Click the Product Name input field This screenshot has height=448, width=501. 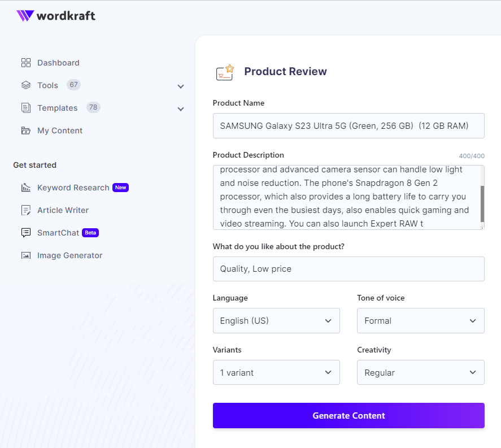[348, 125]
